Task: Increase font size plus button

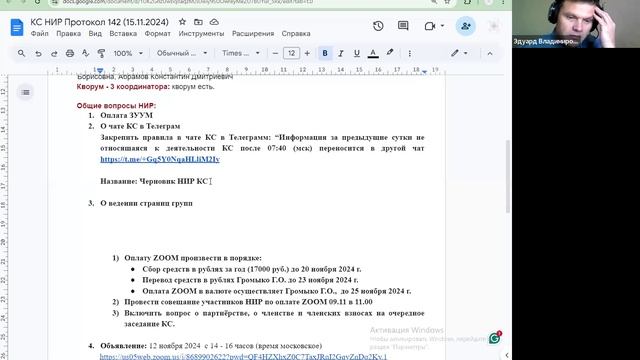Action: coord(307,53)
